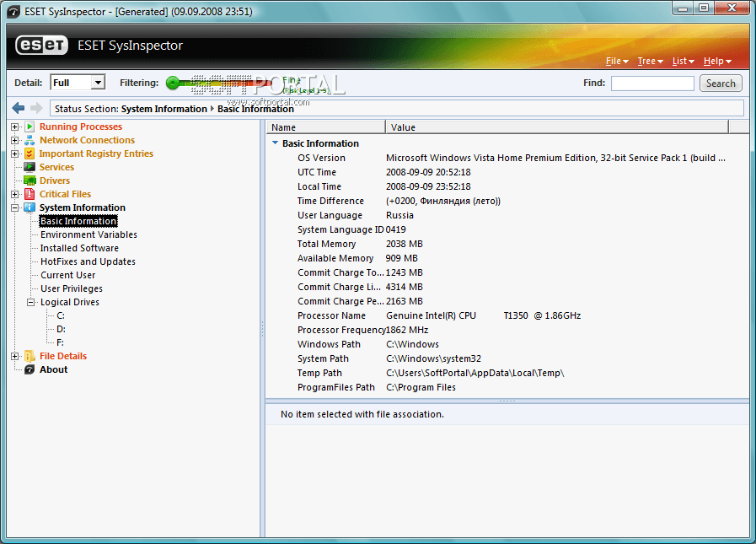This screenshot has height=544, width=756.
Task: Click the Critical Files red icon
Action: pos(29,194)
